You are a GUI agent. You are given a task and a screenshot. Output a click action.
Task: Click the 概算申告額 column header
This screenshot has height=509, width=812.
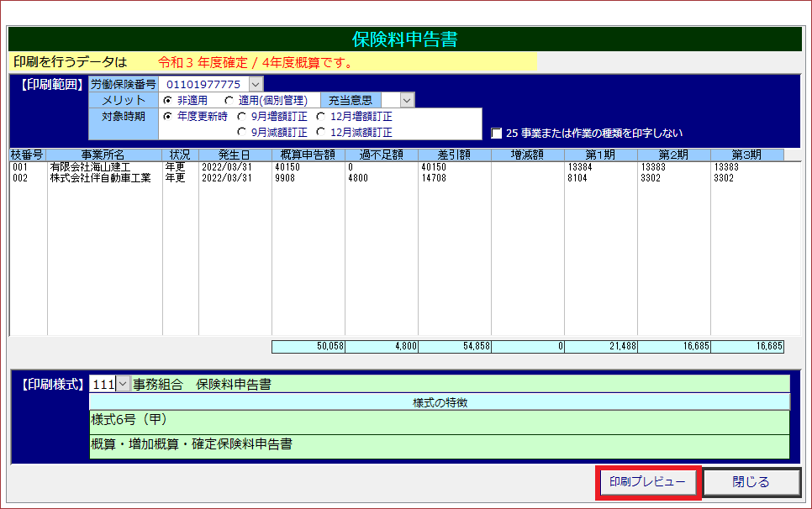pos(308,155)
